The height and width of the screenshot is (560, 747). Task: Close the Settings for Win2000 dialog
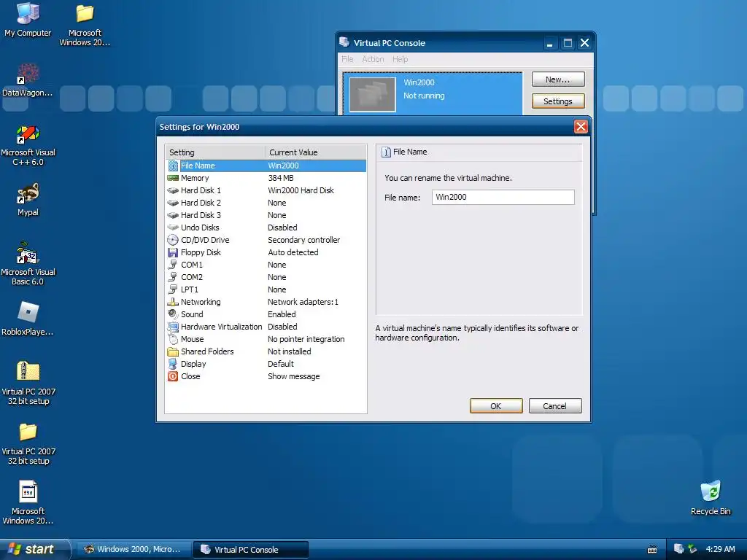pyautogui.click(x=581, y=127)
